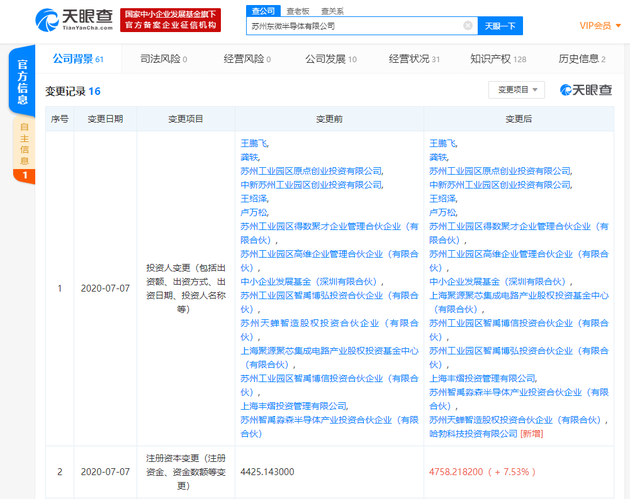Open the 公司发展 tab

(x=331, y=59)
